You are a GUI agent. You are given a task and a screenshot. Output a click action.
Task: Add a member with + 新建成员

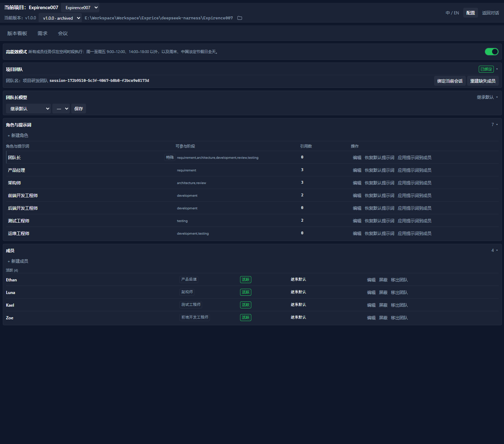pos(18,261)
